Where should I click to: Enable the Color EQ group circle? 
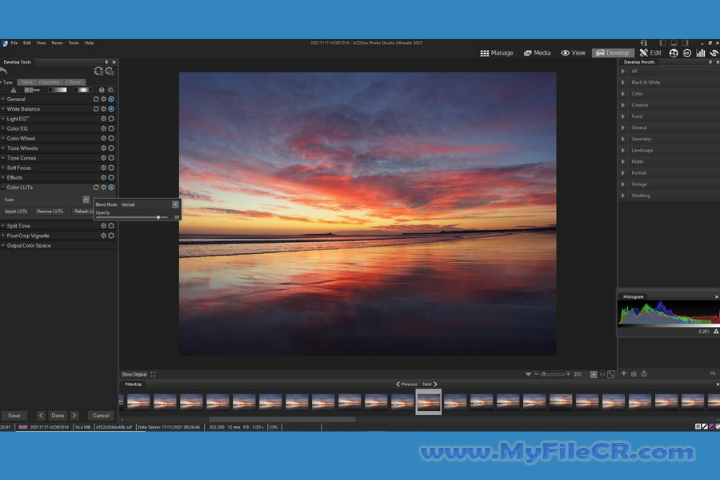pos(111,129)
